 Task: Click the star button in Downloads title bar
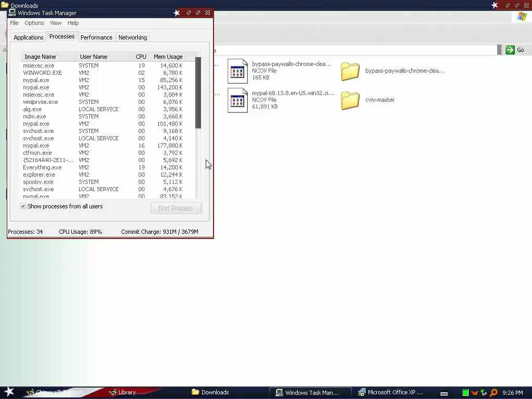point(495,5)
